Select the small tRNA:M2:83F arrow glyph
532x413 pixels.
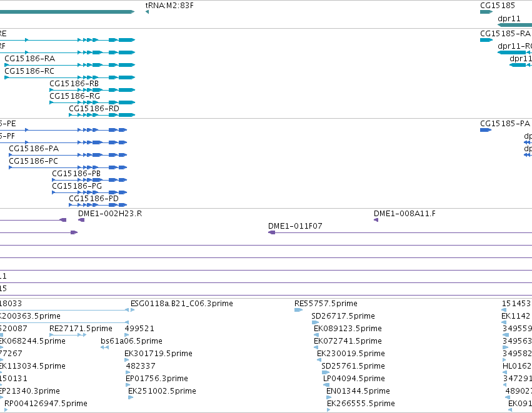pos(147,12)
